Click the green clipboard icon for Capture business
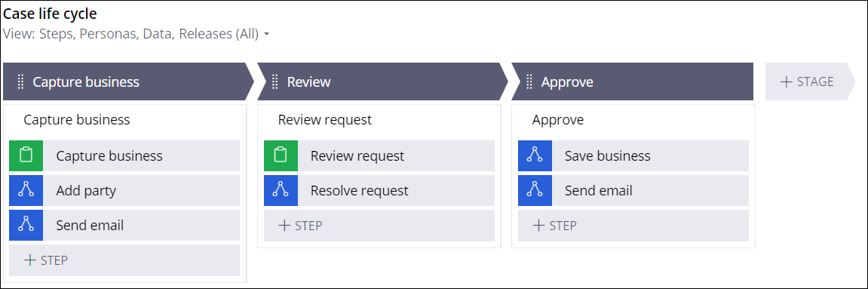The width and height of the screenshot is (868, 289). [x=26, y=155]
